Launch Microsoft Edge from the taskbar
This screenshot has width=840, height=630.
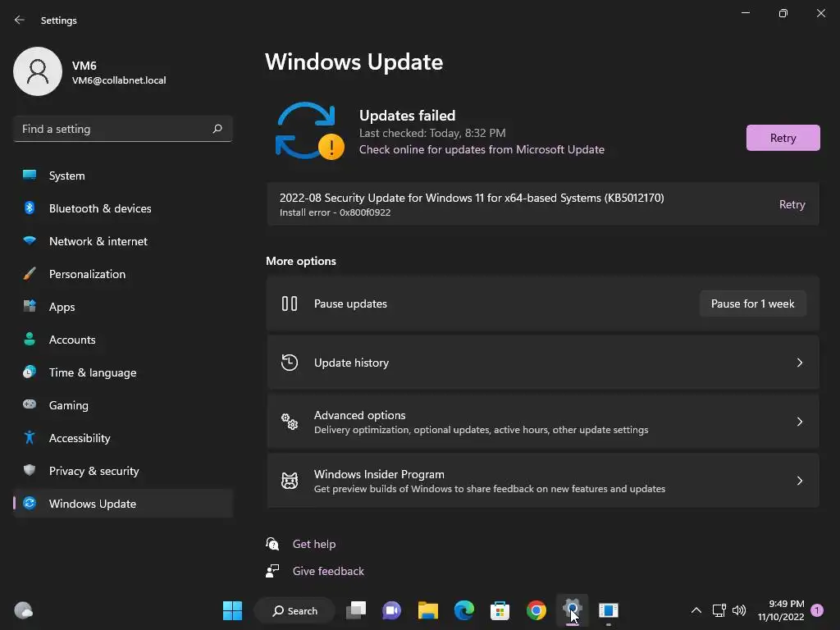[x=464, y=610]
